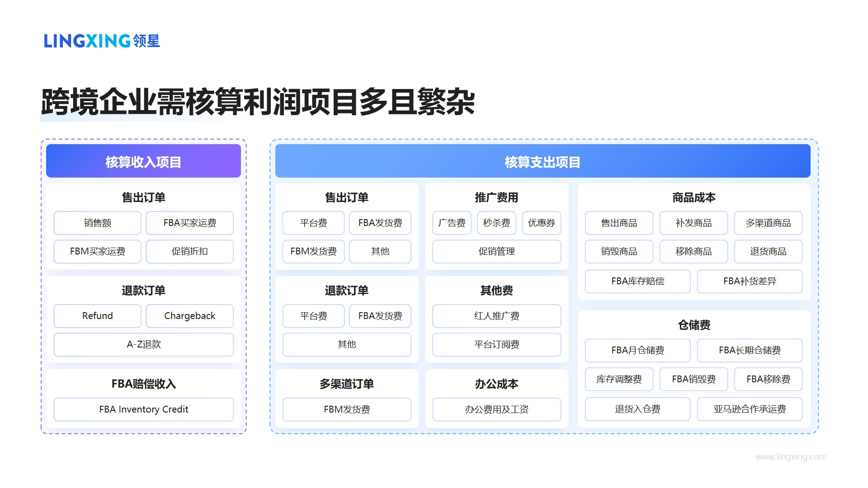Select the 销售额 item under 售出订单

pos(97,223)
